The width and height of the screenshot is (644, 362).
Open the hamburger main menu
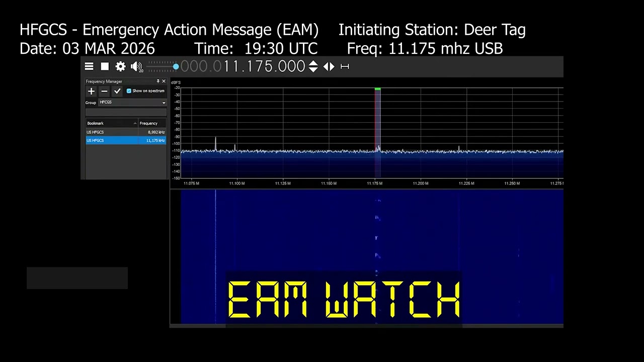(x=89, y=66)
